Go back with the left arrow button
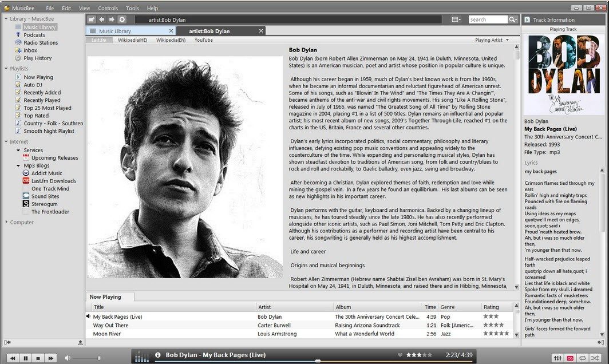Viewport: 609px width, 364px height. (x=102, y=19)
